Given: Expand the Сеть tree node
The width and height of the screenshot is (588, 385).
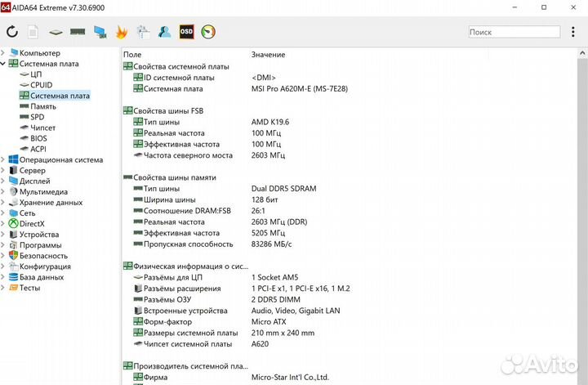Looking at the screenshot, I should coord(3,213).
